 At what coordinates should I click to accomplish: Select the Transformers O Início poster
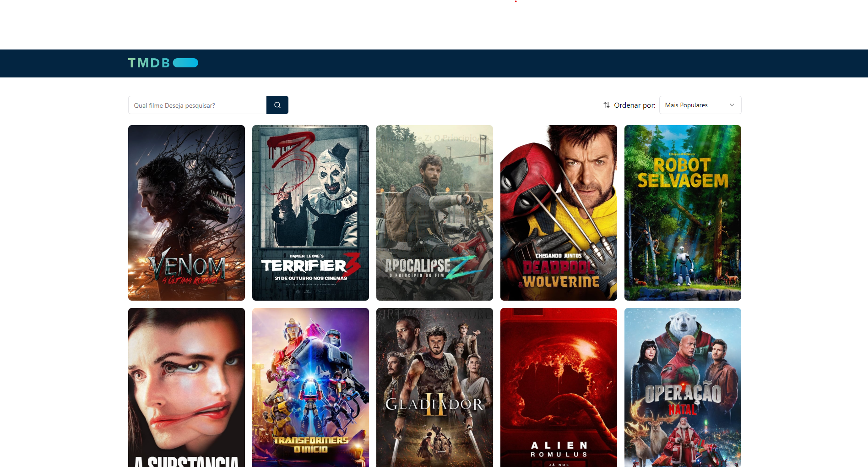pyautogui.click(x=310, y=387)
